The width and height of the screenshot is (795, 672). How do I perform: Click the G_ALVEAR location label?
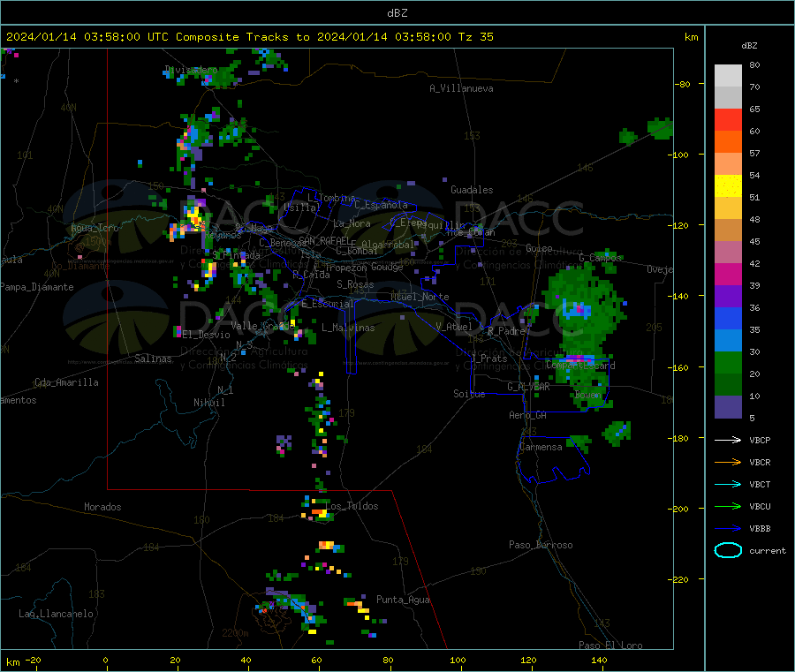[x=529, y=387]
